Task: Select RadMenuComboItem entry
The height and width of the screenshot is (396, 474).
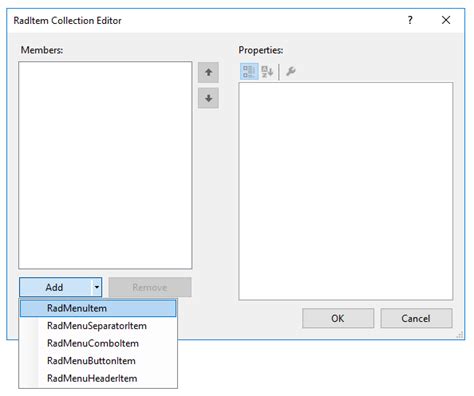Action: tap(98, 343)
